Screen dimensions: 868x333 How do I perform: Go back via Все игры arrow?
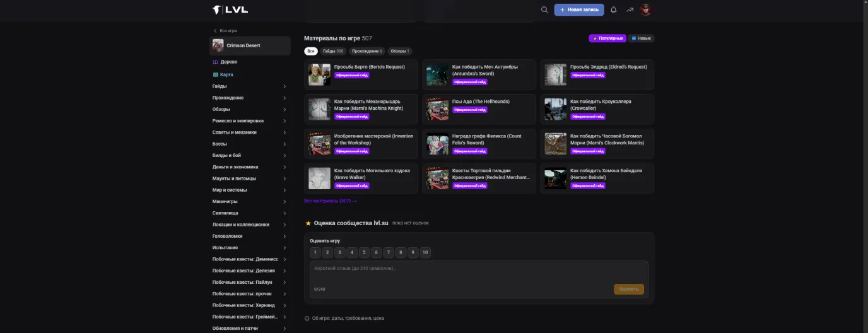tap(225, 30)
